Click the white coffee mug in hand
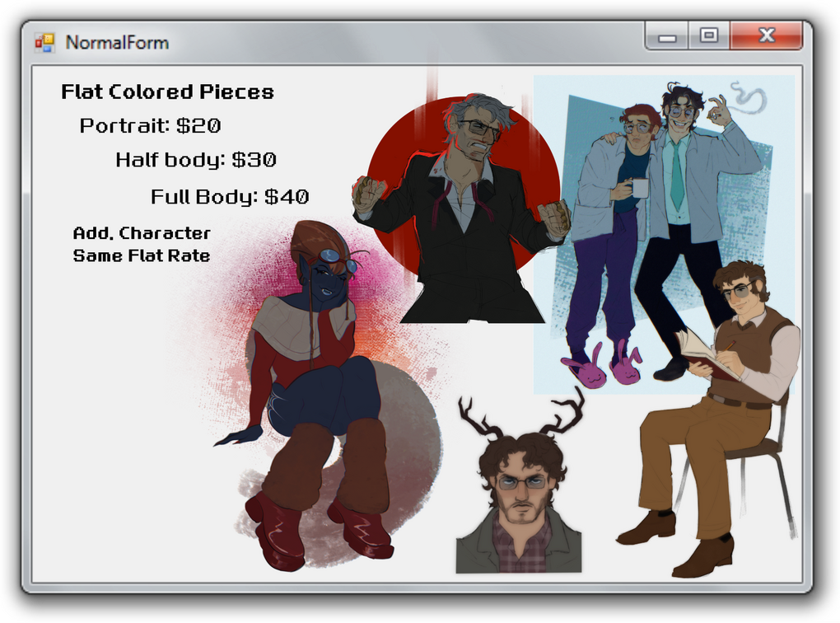The width and height of the screenshot is (840, 623). 637,189
